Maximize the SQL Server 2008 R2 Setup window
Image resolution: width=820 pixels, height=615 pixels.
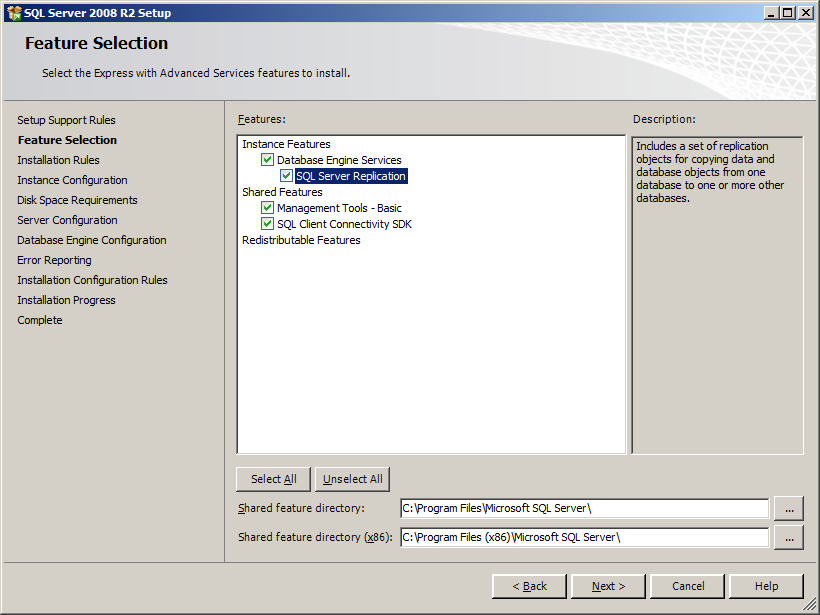point(787,13)
